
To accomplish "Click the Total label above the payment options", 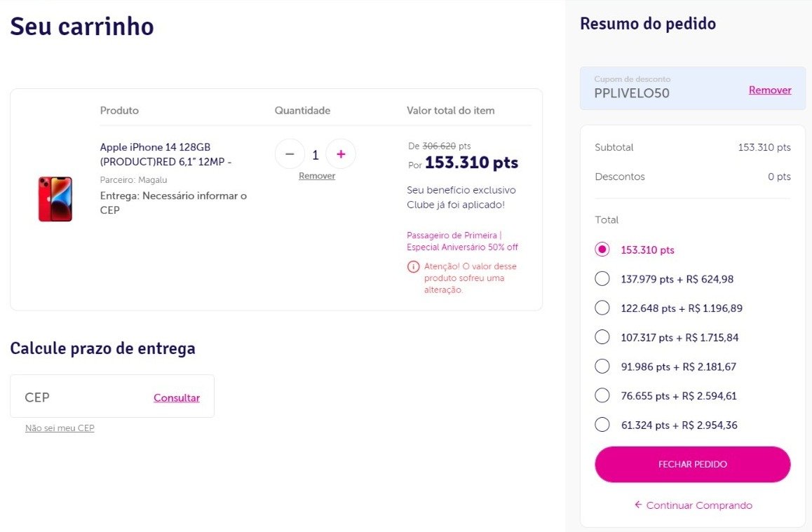I will (x=607, y=219).
